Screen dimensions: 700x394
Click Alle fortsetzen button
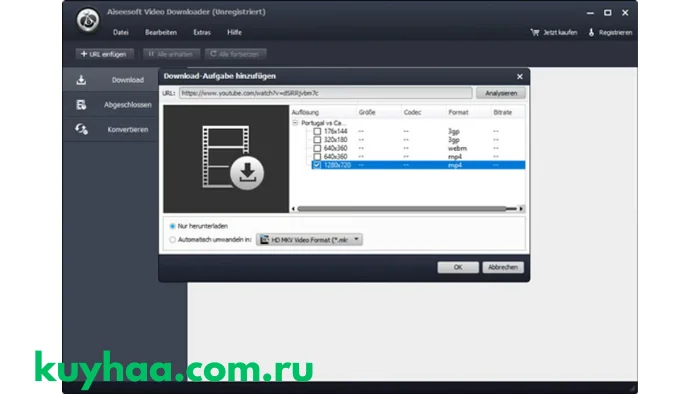(235, 54)
